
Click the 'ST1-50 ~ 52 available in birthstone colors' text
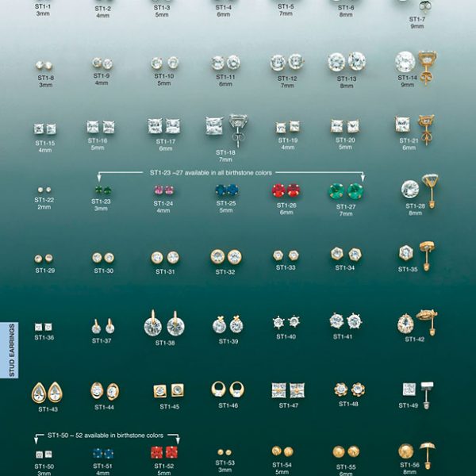(106, 436)
